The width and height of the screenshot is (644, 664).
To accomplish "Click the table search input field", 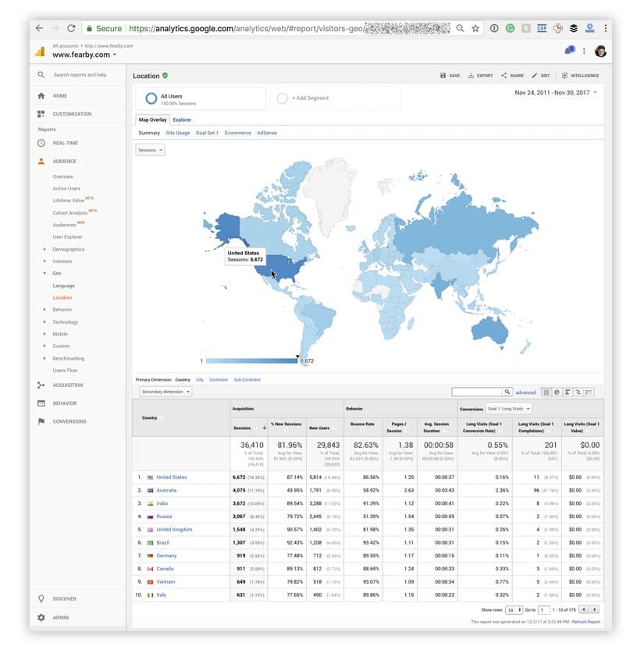I will tap(477, 392).
